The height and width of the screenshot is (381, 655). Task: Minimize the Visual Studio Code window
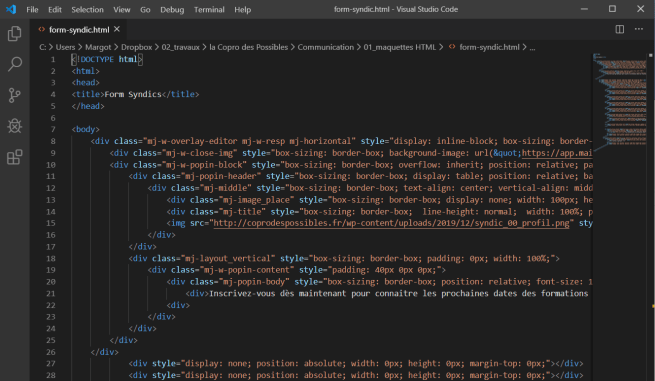(584, 9)
